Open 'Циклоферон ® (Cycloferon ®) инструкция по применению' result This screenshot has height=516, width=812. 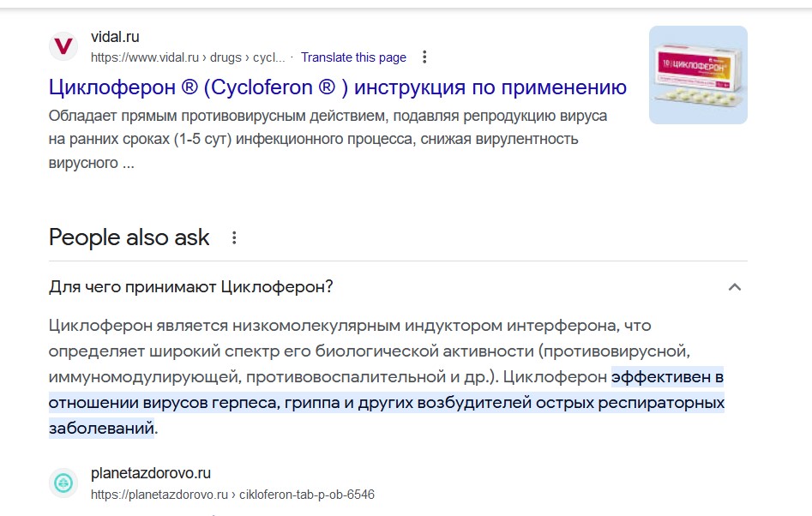(x=338, y=87)
